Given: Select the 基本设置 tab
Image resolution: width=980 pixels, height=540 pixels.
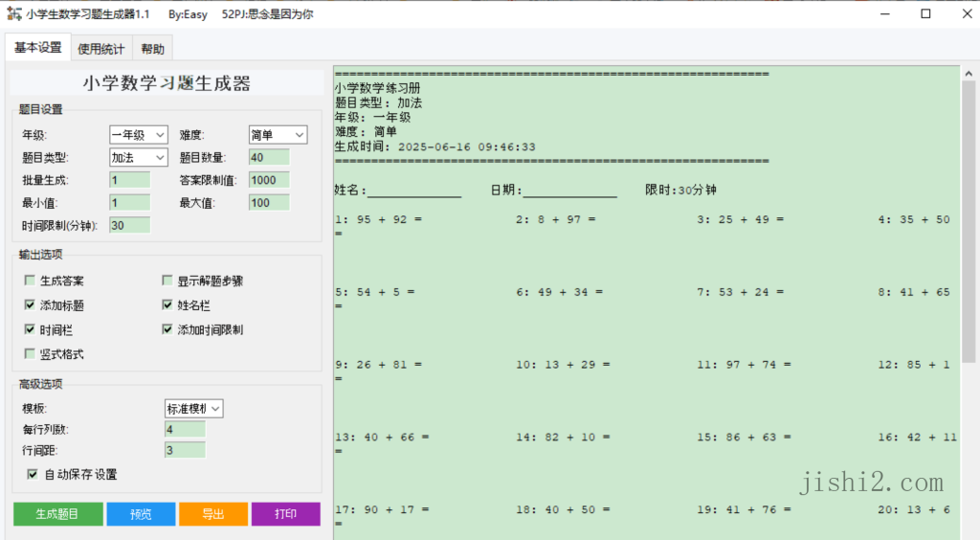Looking at the screenshot, I should [x=38, y=48].
